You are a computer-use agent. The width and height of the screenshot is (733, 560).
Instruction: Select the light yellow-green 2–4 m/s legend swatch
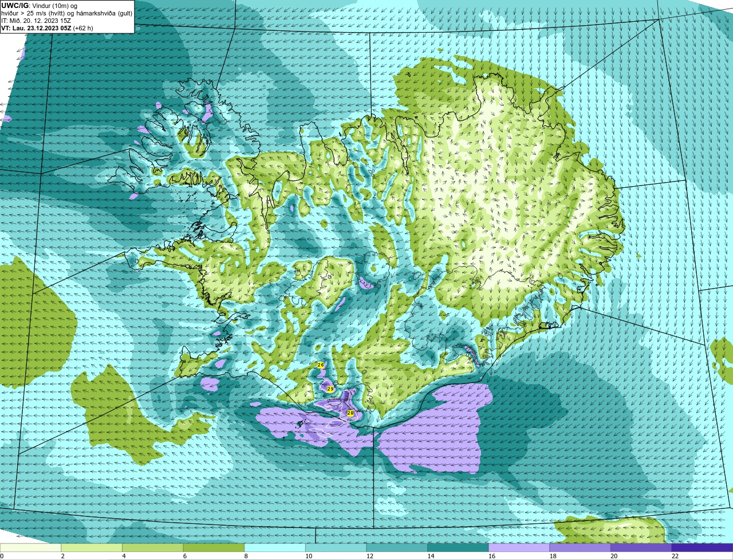click(92, 547)
